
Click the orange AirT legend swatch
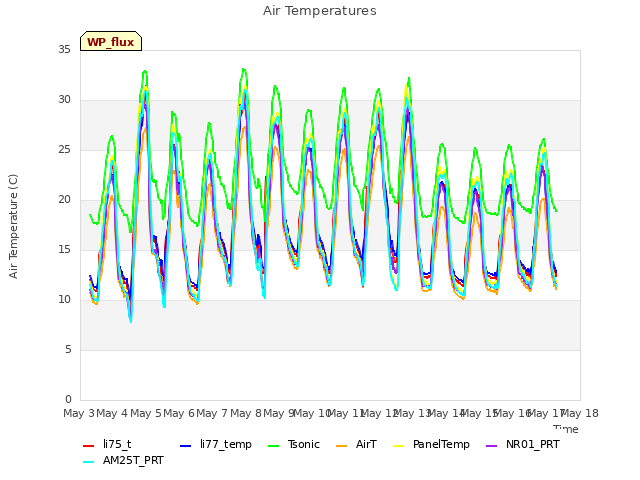[x=342, y=446]
